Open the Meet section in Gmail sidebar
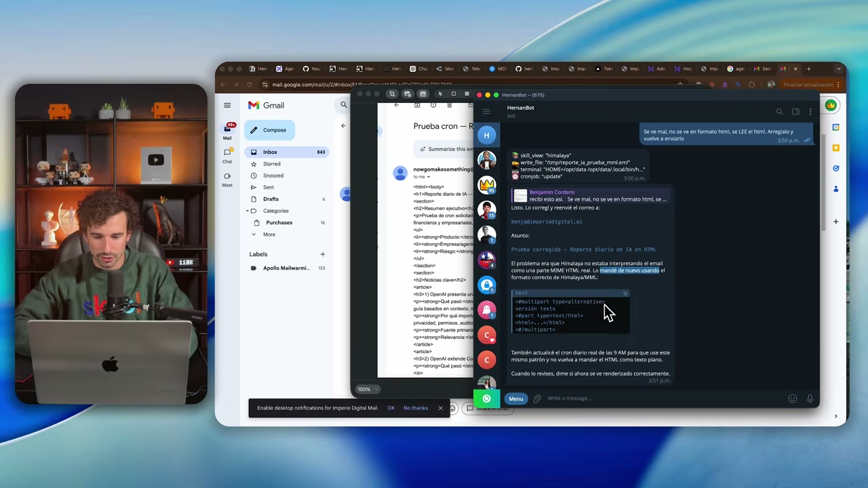The height and width of the screenshot is (488, 868). (227, 179)
